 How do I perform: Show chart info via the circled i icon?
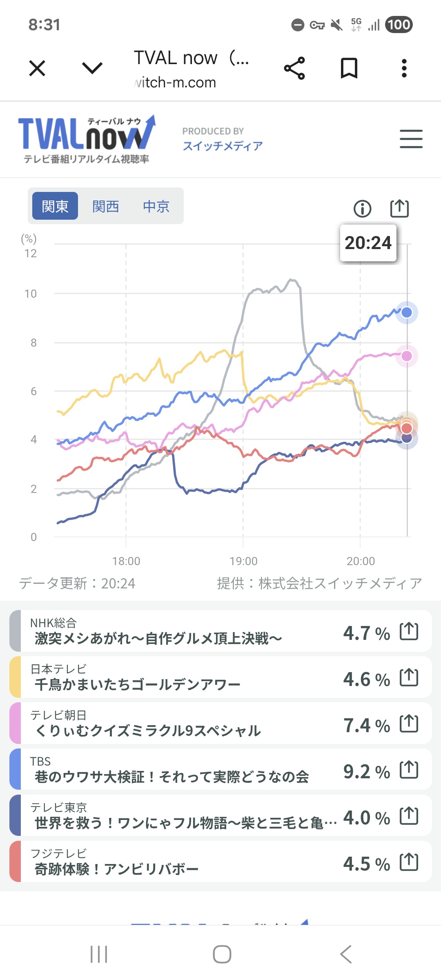(x=362, y=209)
